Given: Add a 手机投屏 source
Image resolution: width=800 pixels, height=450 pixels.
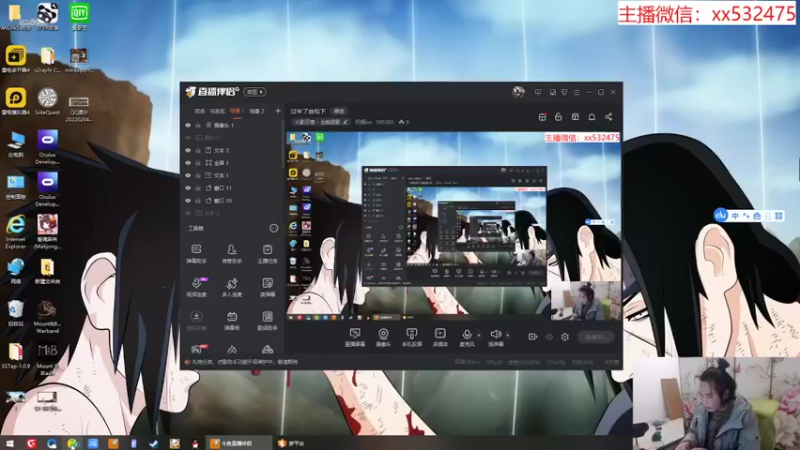Looking at the screenshot, I should pyautogui.click(x=411, y=337).
